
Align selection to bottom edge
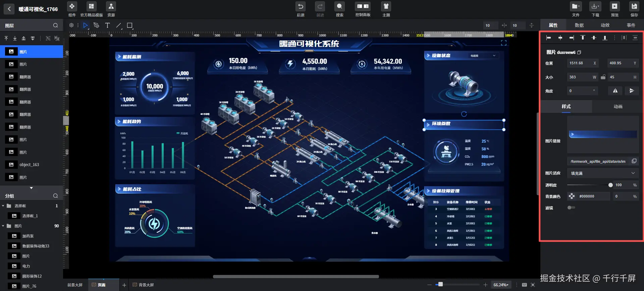pos(605,38)
